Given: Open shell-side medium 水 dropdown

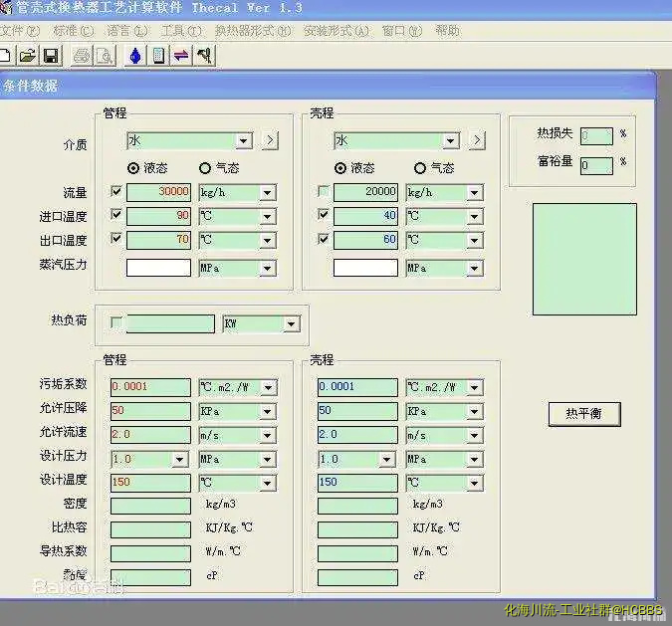Looking at the screenshot, I should pos(450,141).
